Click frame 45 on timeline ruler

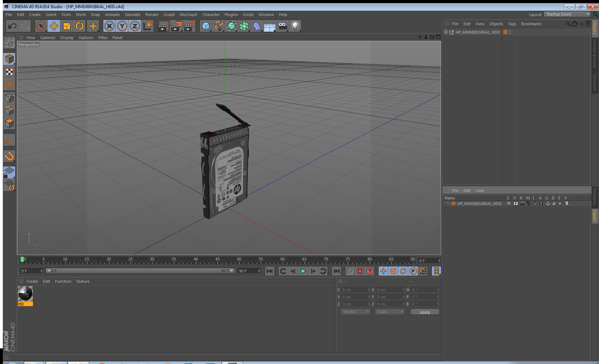point(217,260)
